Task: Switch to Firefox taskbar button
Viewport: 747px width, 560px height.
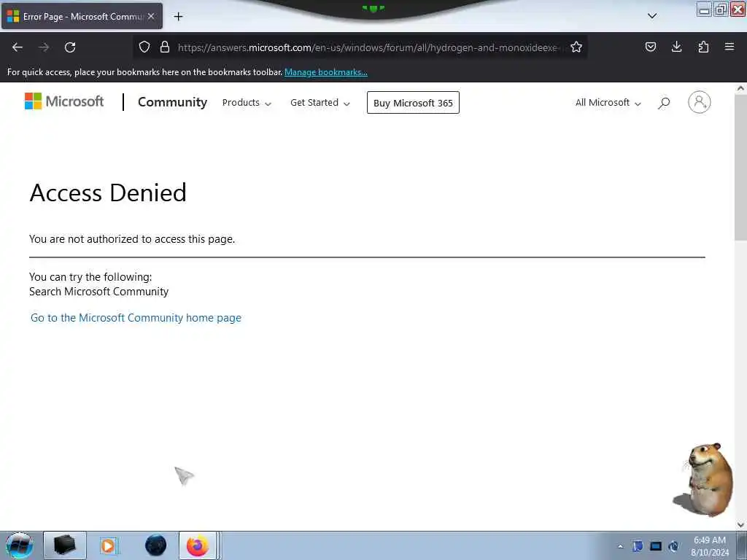Action: tap(198, 545)
